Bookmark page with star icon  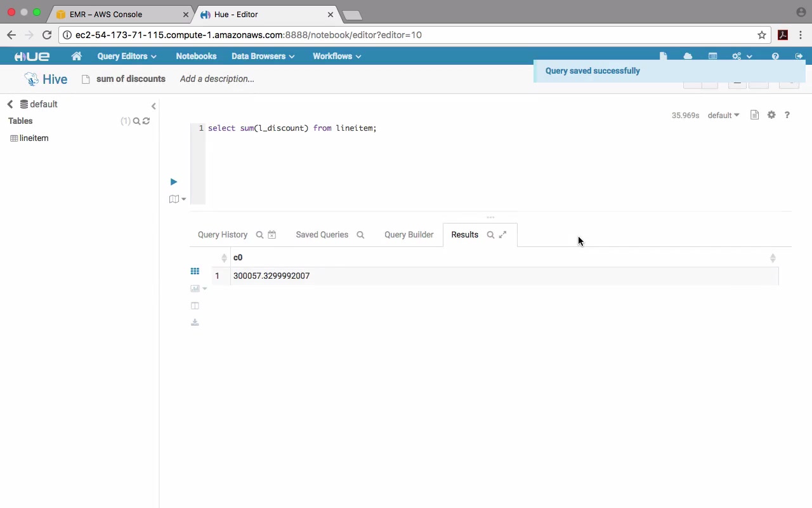(762, 35)
